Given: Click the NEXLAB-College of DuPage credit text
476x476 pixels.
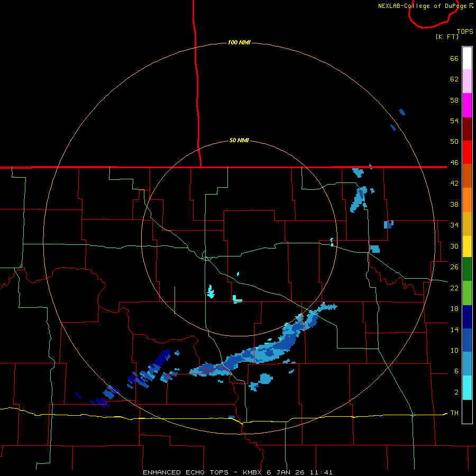Looking at the screenshot, I should pyautogui.click(x=422, y=6).
